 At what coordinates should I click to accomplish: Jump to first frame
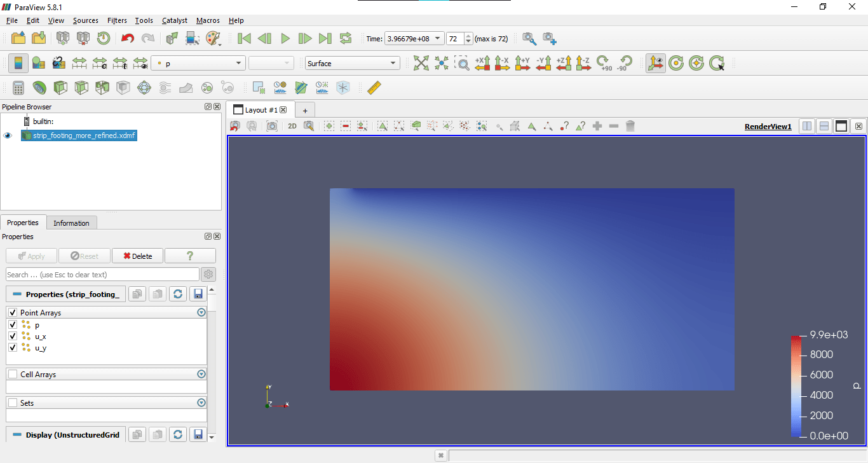(244, 38)
